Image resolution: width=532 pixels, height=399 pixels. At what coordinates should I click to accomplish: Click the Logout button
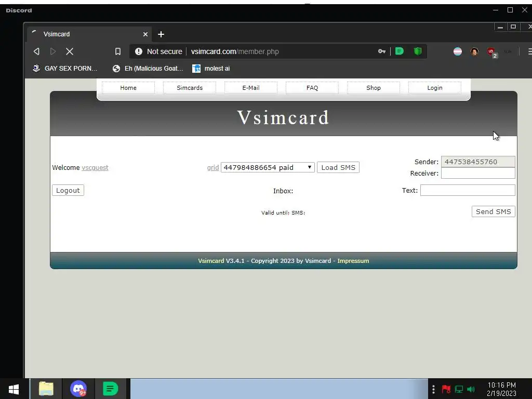[68, 190]
